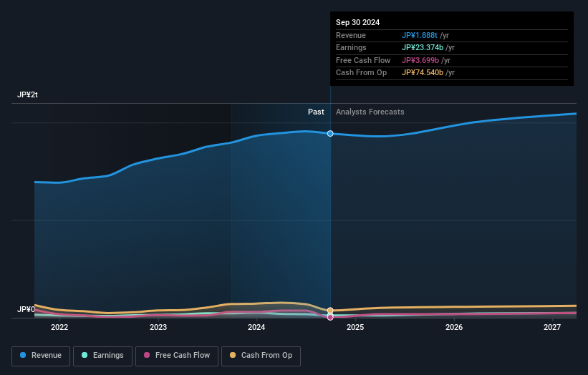Click the Past label on chart
Screen dimensions: 588x375
click(316, 112)
